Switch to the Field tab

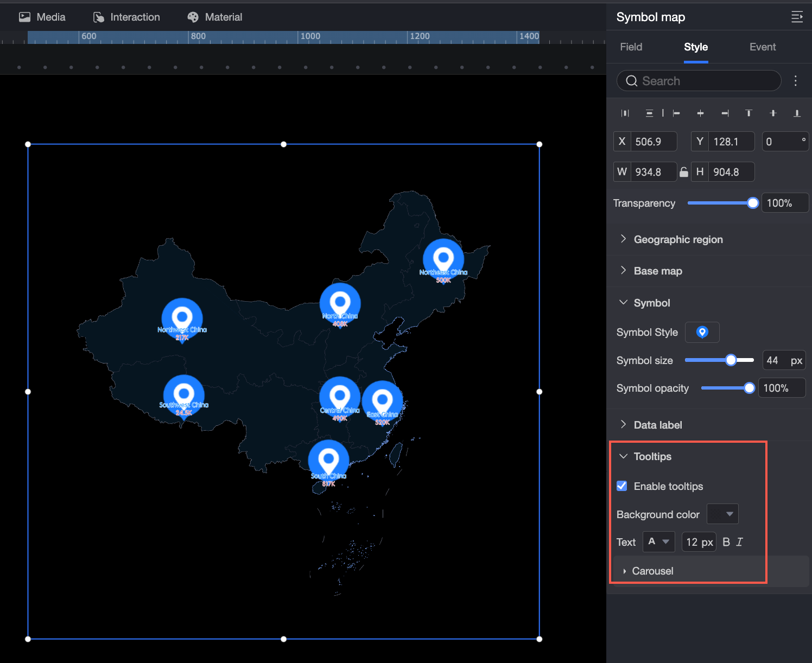coord(631,47)
